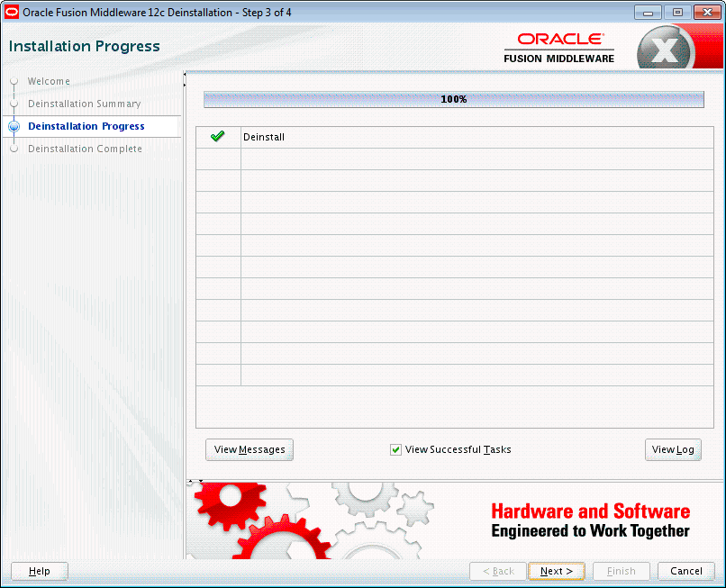The width and height of the screenshot is (726, 588).
Task: Maximize the deinstallation window
Action: 677,13
